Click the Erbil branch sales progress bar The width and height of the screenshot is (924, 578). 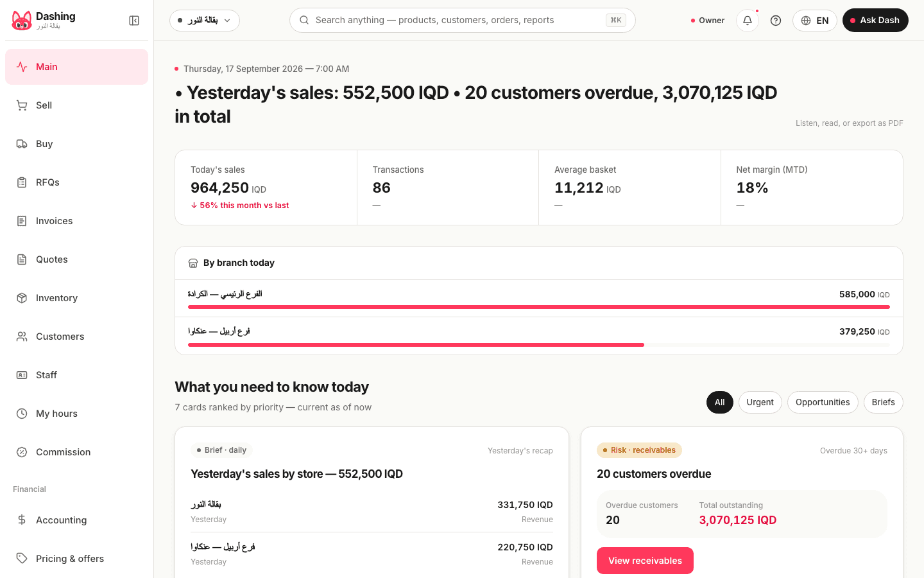point(539,345)
